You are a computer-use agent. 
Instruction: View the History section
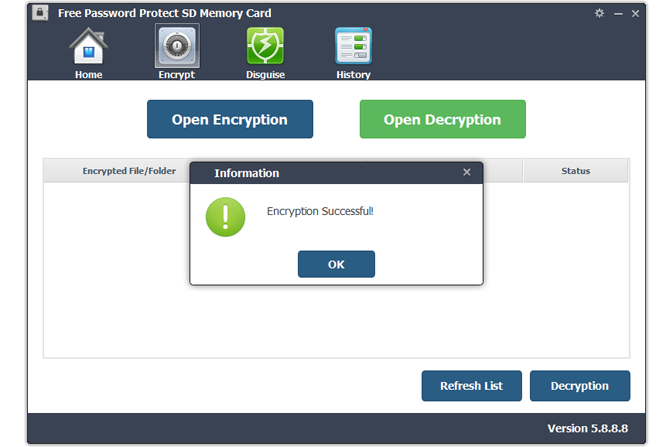tap(353, 53)
